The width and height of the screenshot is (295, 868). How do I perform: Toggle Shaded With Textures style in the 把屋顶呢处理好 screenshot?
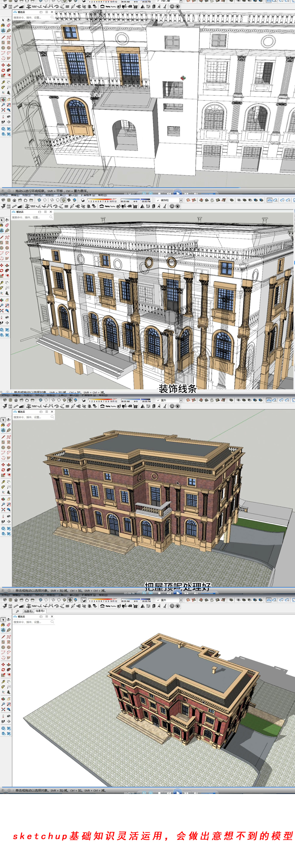(x=70, y=400)
